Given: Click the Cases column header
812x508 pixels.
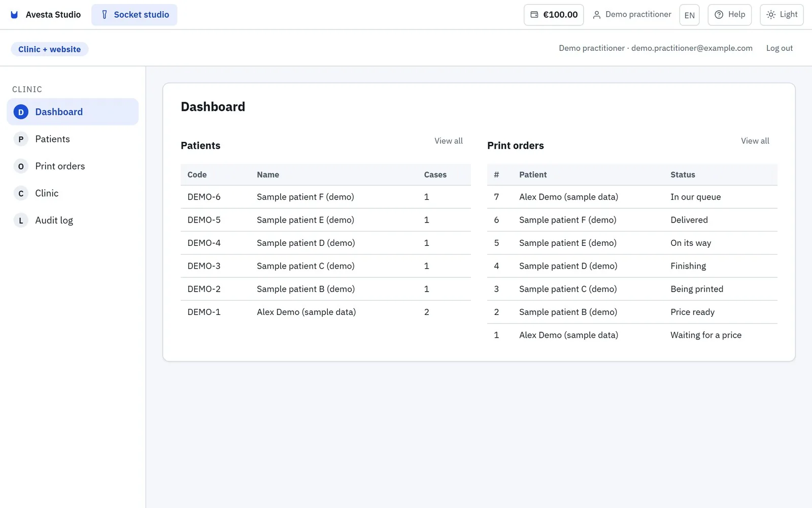Looking at the screenshot, I should point(435,175).
